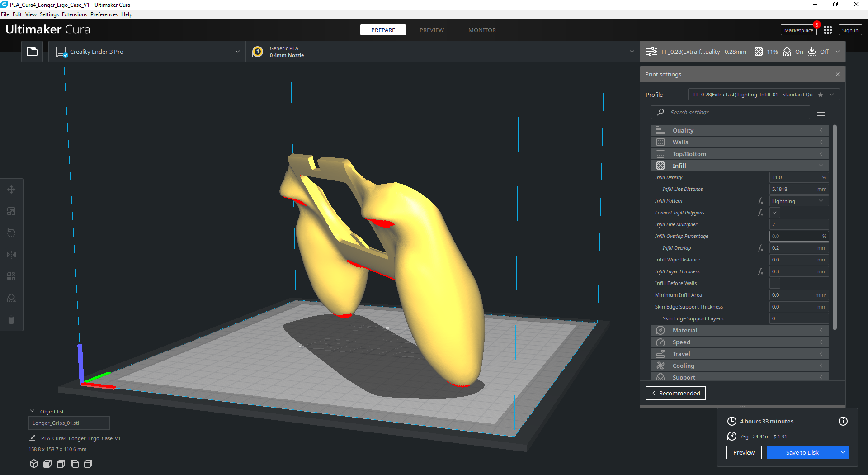Open the Extensions menu
The width and height of the screenshot is (868, 475).
(x=75, y=14)
